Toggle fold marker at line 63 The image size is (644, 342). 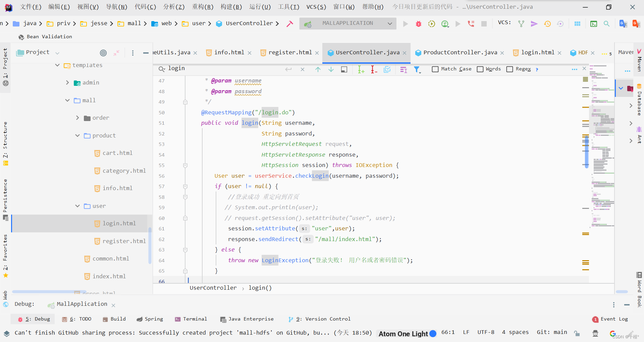click(185, 250)
